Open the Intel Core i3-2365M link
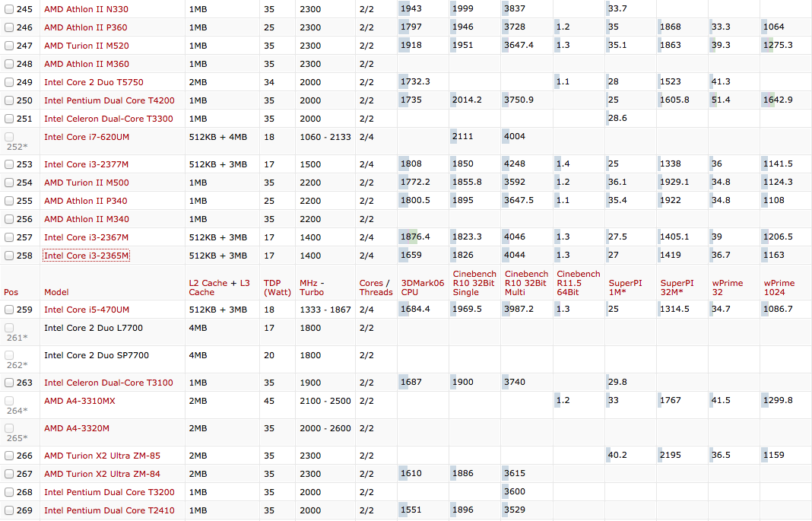 (86, 256)
